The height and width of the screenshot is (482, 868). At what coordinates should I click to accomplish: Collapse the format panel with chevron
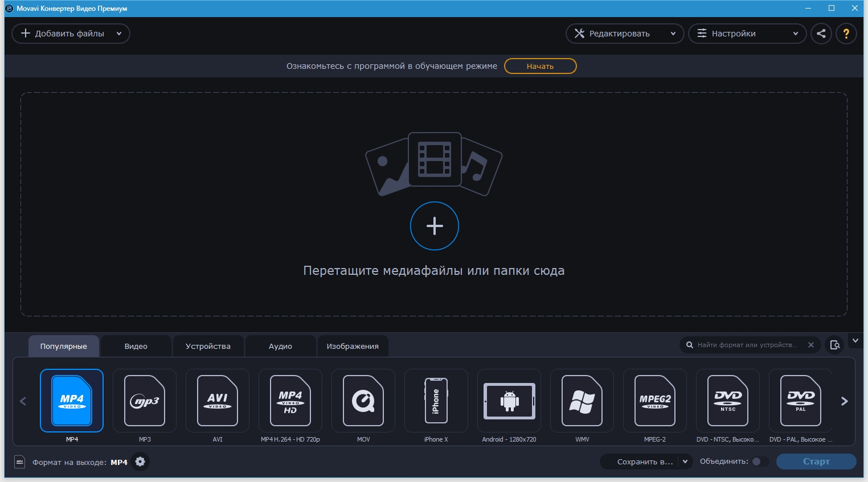click(x=855, y=341)
